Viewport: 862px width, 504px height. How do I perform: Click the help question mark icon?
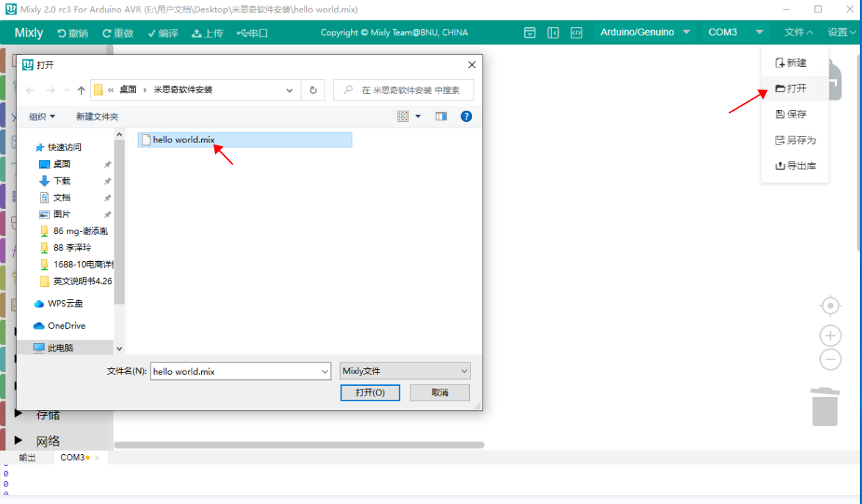466,117
